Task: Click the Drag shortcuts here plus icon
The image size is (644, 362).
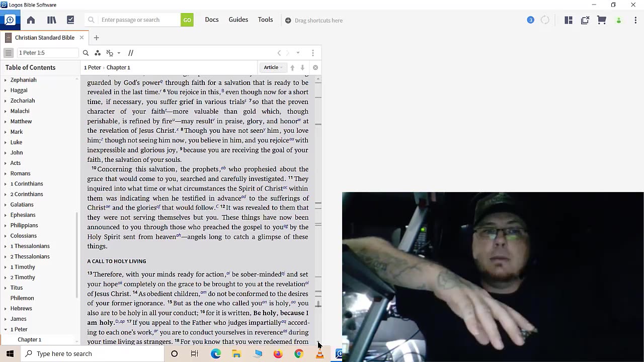Action: (x=288, y=21)
